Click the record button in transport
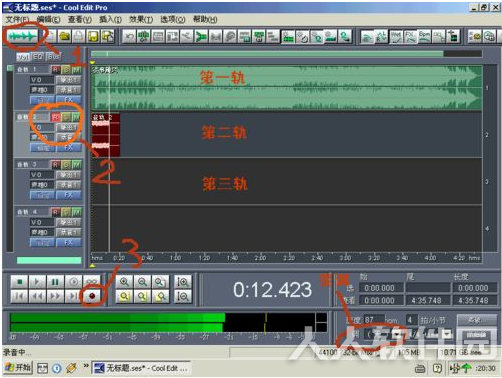 click(92, 296)
